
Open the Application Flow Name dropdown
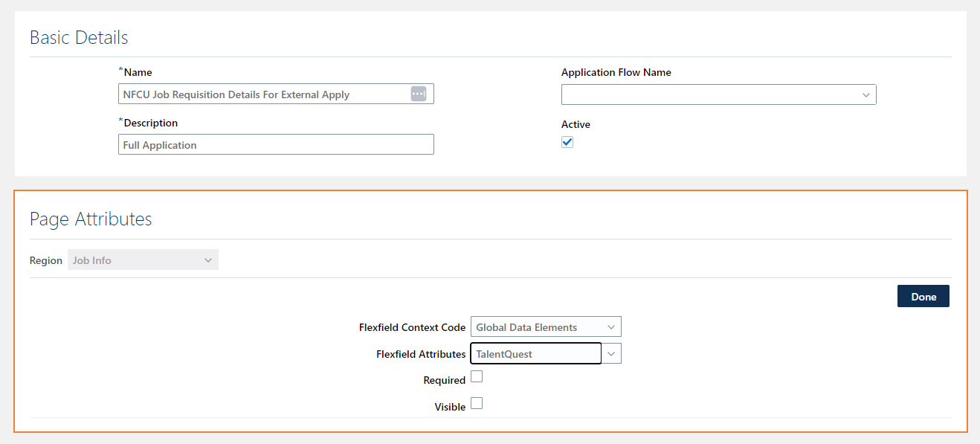(x=865, y=94)
